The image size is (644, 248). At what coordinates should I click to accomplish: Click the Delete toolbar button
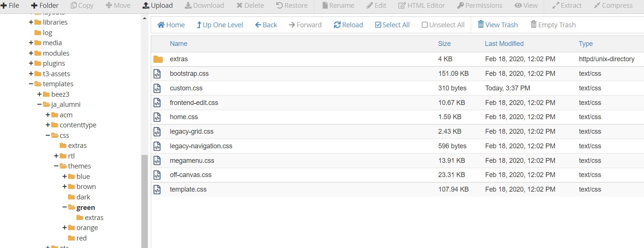tap(250, 6)
